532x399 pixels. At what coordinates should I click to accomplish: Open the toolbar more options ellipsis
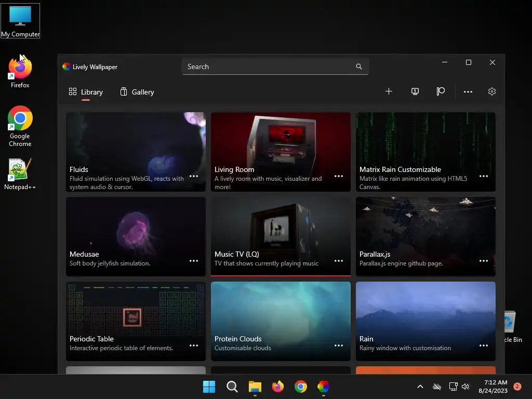[x=468, y=91]
